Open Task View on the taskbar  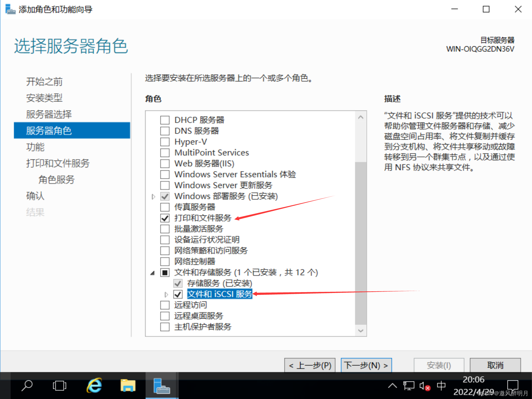click(59, 385)
